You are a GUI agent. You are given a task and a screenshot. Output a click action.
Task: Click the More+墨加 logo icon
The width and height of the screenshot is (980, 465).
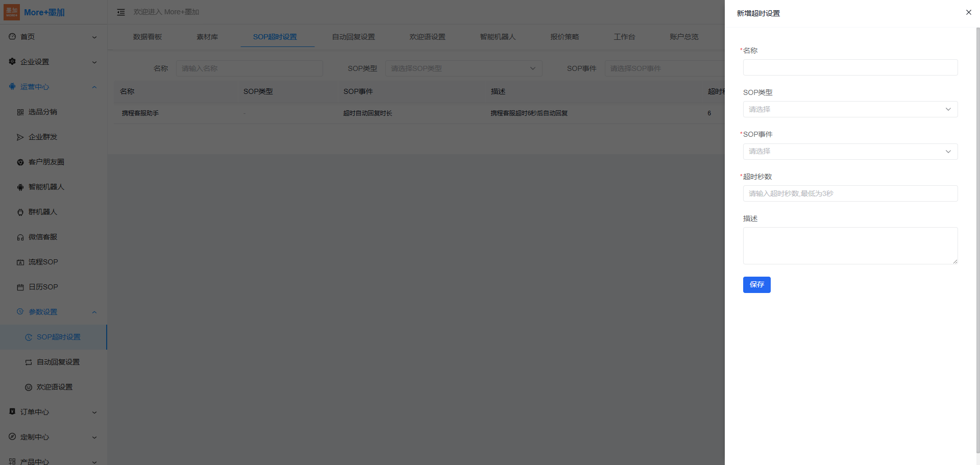click(12, 12)
